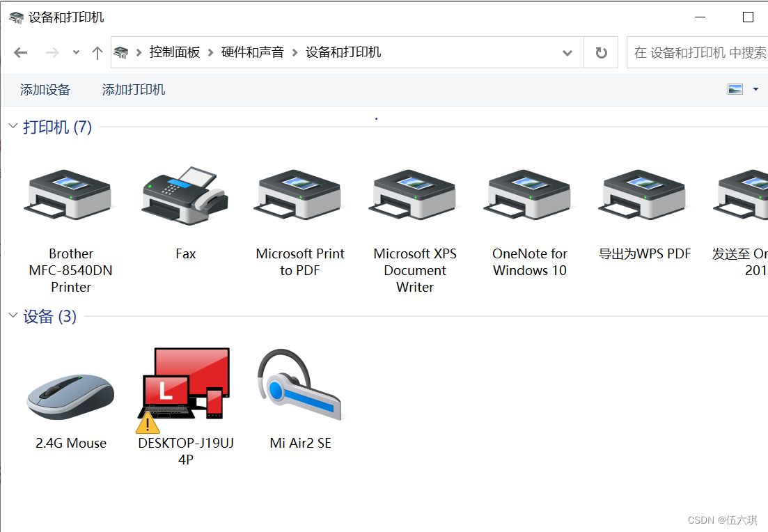Click the 导出为WPS PDF label
The width and height of the screenshot is (768, 532).
coord(645,253)
